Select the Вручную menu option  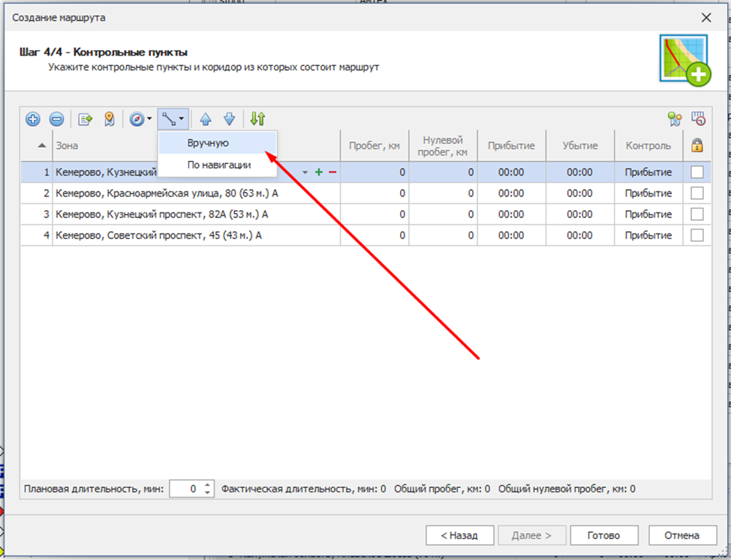208,143
